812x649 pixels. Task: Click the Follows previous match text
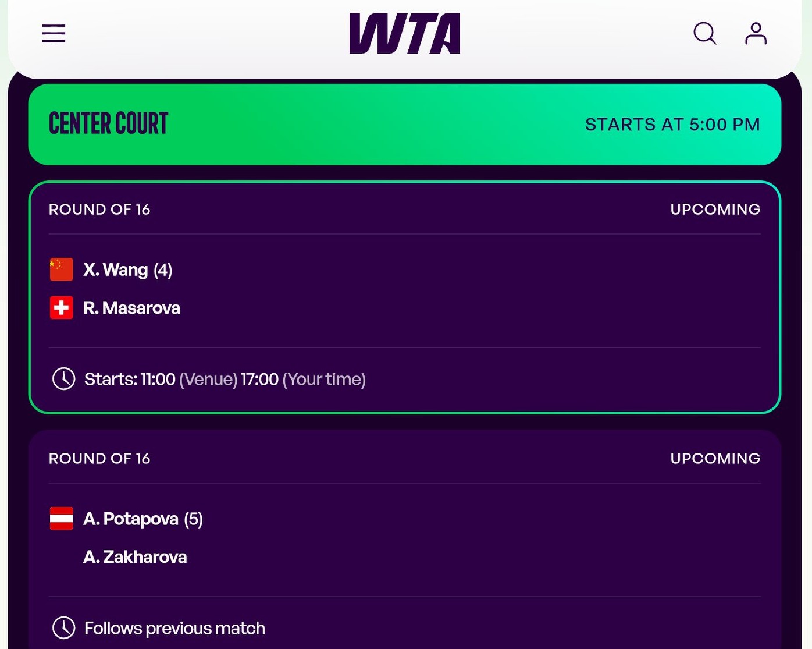(174, 629)
